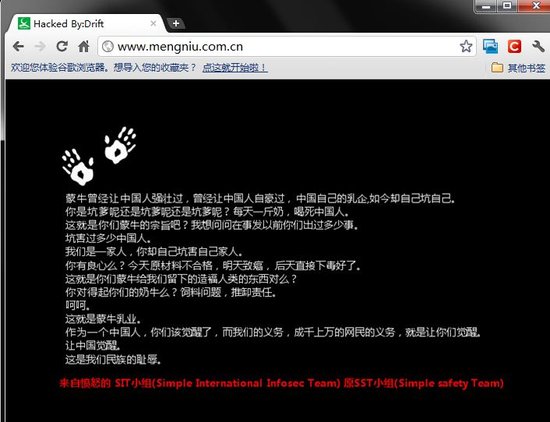Maximize the browser window
Screen dimensions: 550x422
point(507,6)
